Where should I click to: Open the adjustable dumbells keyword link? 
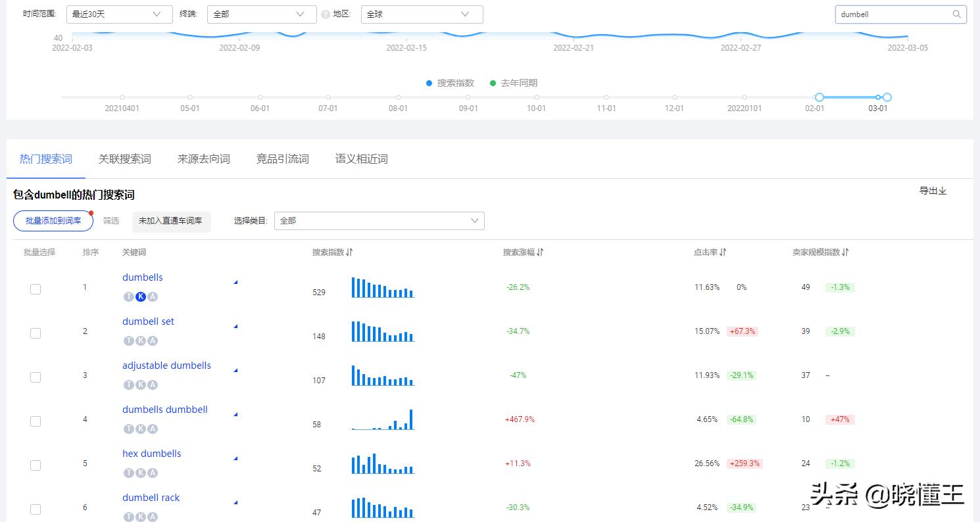[166, 365]
